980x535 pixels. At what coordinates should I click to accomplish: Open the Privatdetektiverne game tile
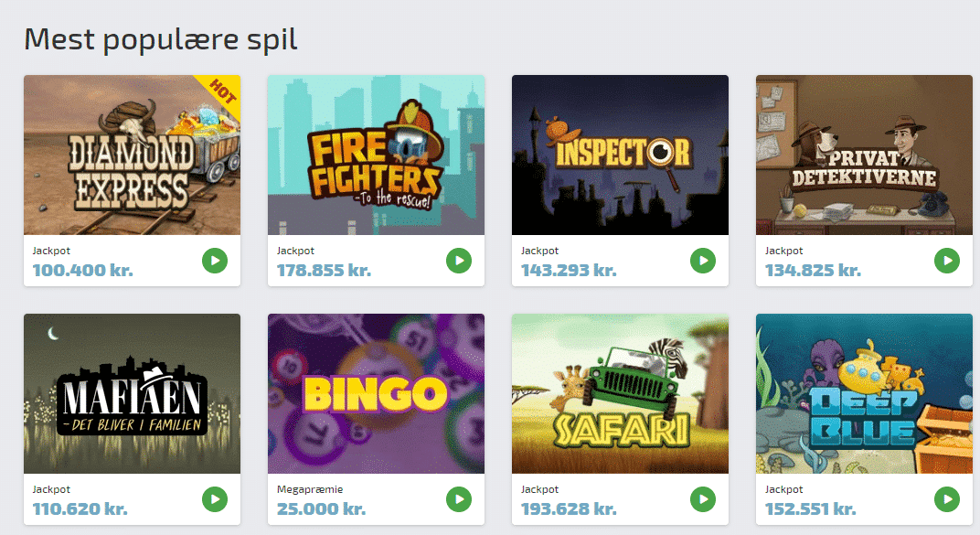(x=863, y=154)
